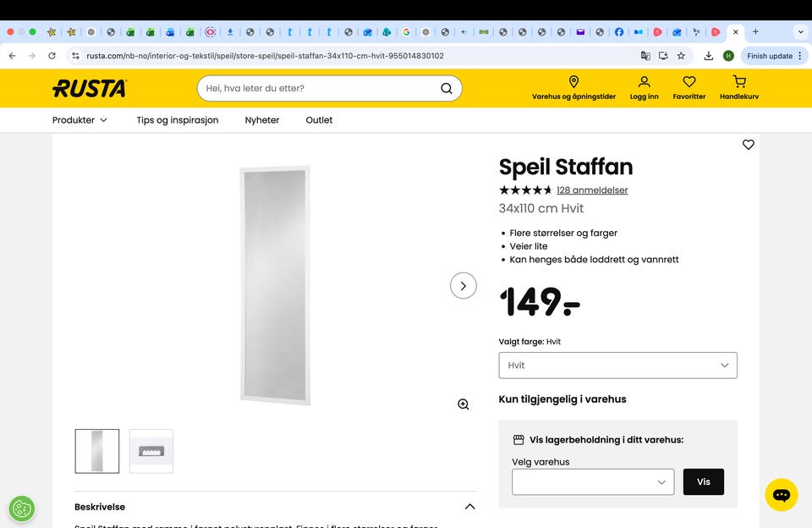Viewport: 812px width, 528px height.
Task: Open a new tab with the plus icon
Action: pos(755,32)
